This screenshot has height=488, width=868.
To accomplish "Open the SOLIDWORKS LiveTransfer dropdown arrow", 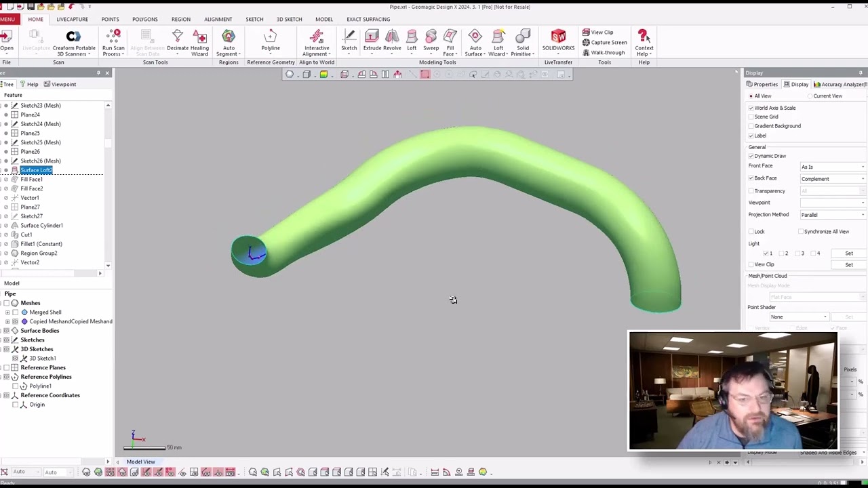I will click(558, 54).
